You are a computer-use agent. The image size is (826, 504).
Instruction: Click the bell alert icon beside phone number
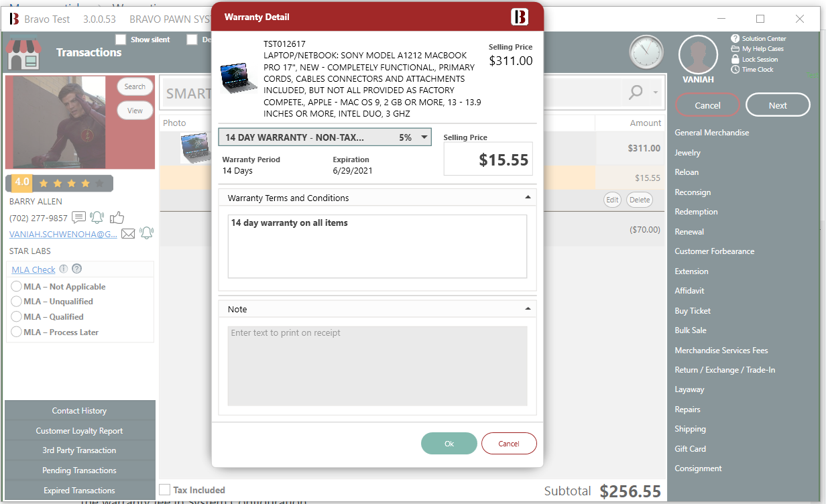pos(97,217)
